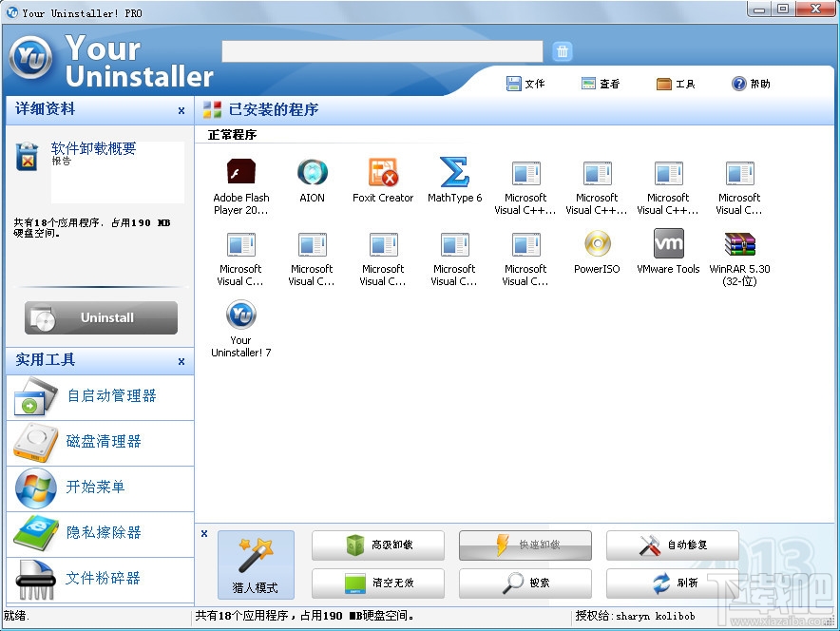Close the 详细资料 details panel
Screen dimensions: 840x631
[x=181, y=110]
